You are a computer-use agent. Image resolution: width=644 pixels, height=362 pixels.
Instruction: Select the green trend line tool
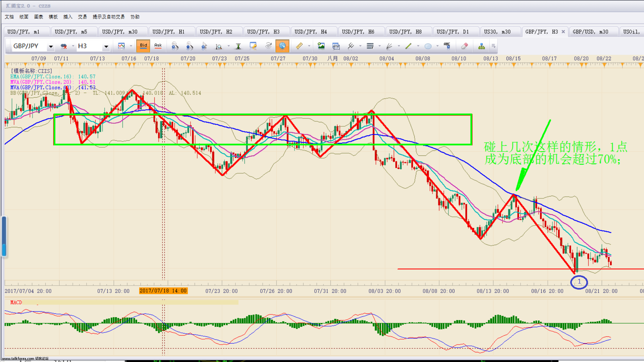point(408,46)
